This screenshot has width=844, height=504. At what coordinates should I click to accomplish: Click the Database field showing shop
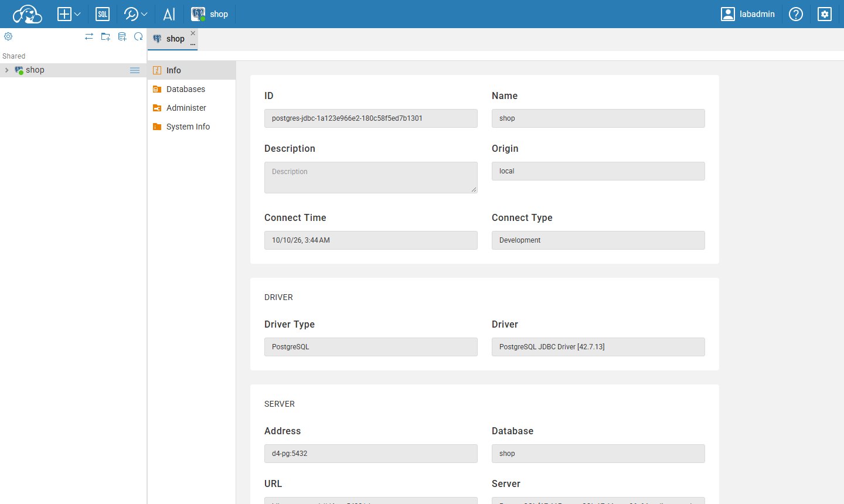[598, 454]
